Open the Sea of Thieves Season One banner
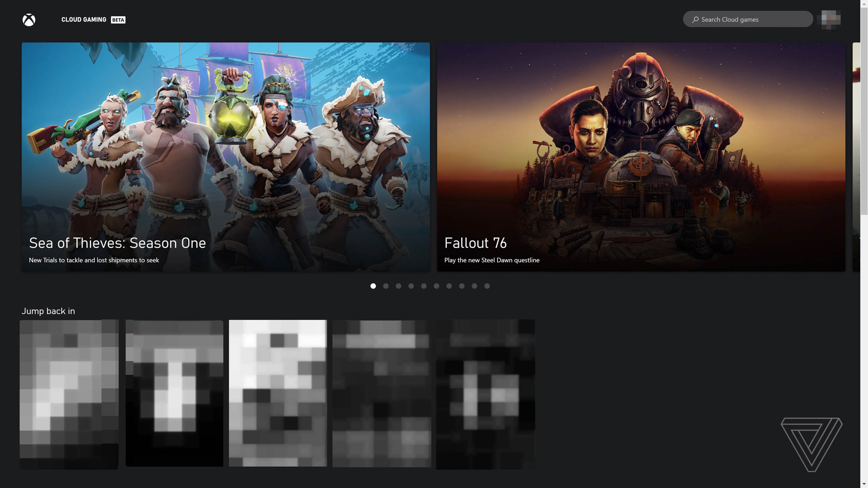Screen dimensions: 868x488 [x=226, y=157]
